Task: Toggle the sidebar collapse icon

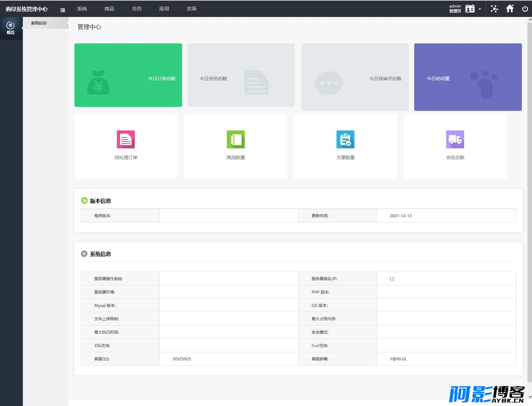Action: coord(63,10)
